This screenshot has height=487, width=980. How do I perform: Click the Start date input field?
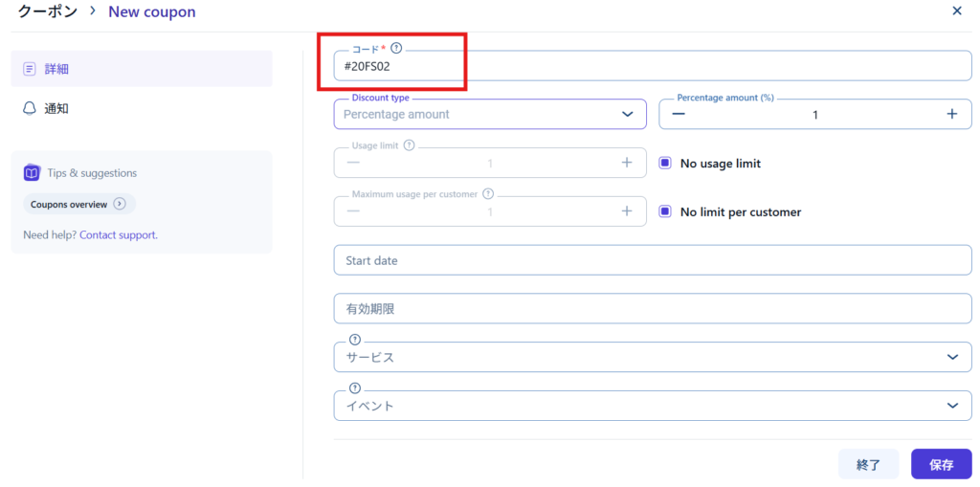pos(651,260)
